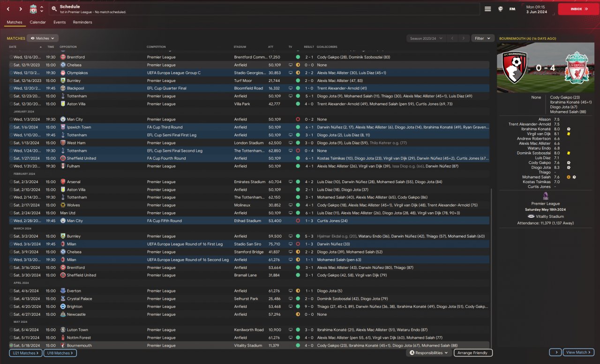Viewport: 600px width, 364px height.
Task: Click the club switcher up/down chevrons
Action: coord(42,9)
